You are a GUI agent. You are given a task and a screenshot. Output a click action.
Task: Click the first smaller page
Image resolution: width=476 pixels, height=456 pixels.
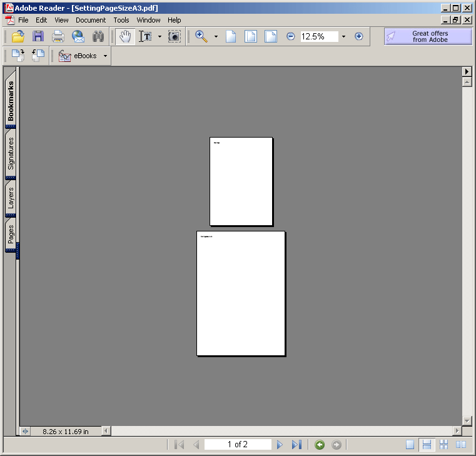coord(241,181)
